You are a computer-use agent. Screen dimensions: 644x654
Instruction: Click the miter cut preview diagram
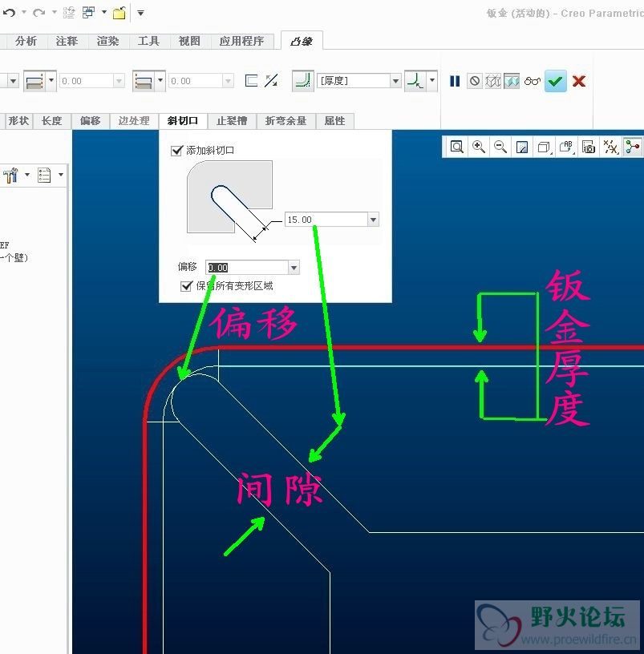point(230,200)
